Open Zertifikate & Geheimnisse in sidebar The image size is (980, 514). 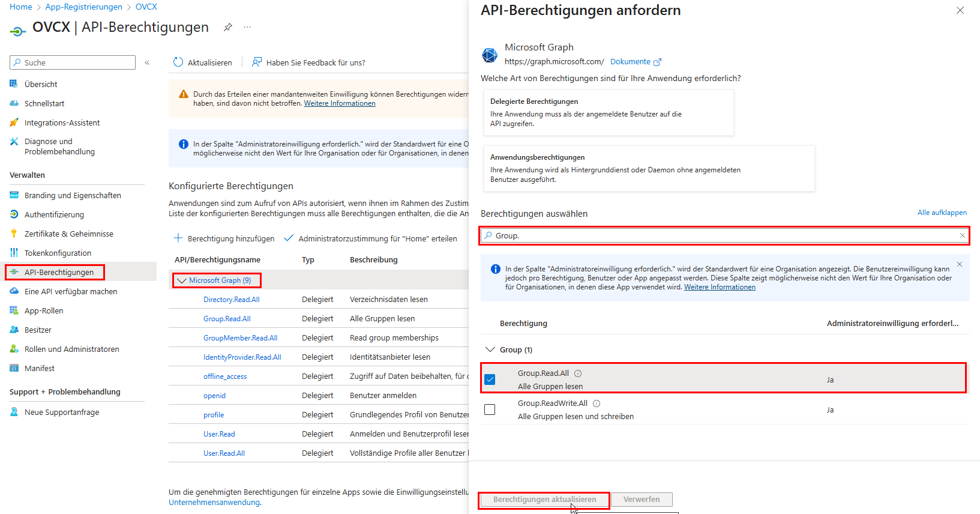tap(68, 234)
